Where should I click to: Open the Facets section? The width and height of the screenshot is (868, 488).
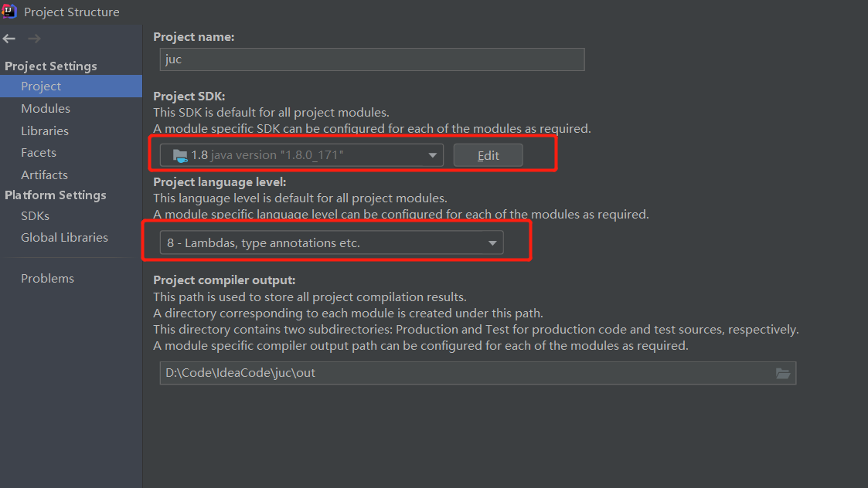pos(39,153)
